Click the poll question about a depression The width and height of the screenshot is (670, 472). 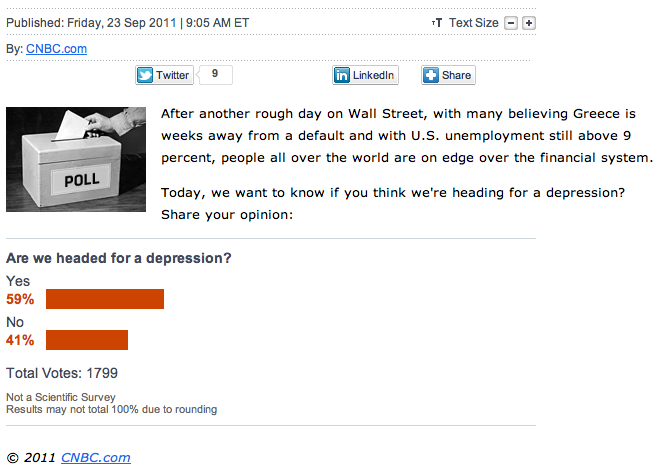click(x=119, y=258)
